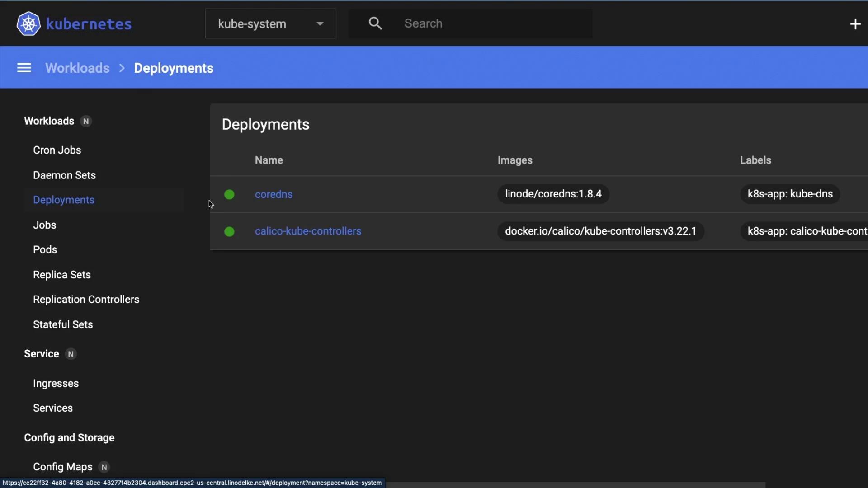Click the N badge beside Config Maps
This screenshot has width=868, height=488.
[x=104, y=467]
